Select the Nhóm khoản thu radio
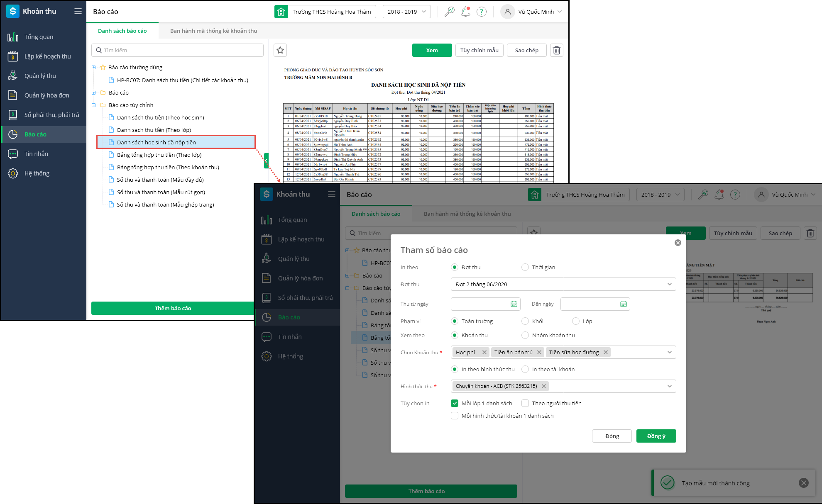 (525, 335)
